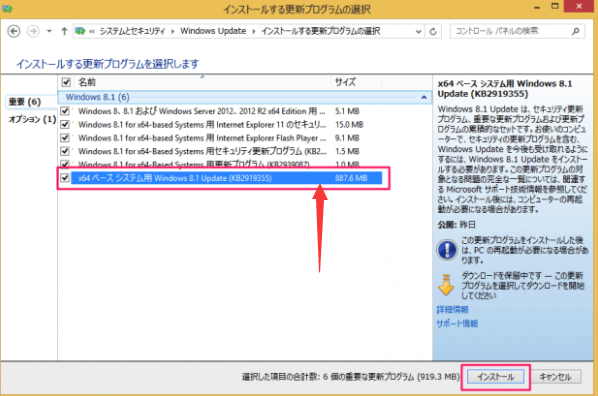Toggle the select-all checkbox beside 名前
The width and height of the screenshot is (598, 396).
66,82
